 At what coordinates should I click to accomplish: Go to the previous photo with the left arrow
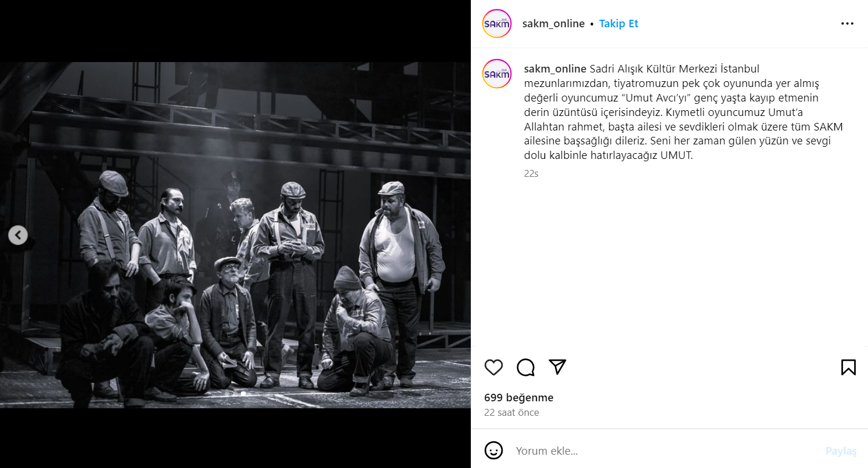point(18,235)
